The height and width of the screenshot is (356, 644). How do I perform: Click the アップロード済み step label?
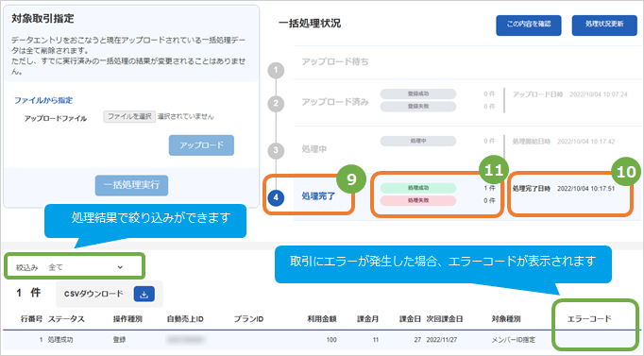tap(335, 102)
